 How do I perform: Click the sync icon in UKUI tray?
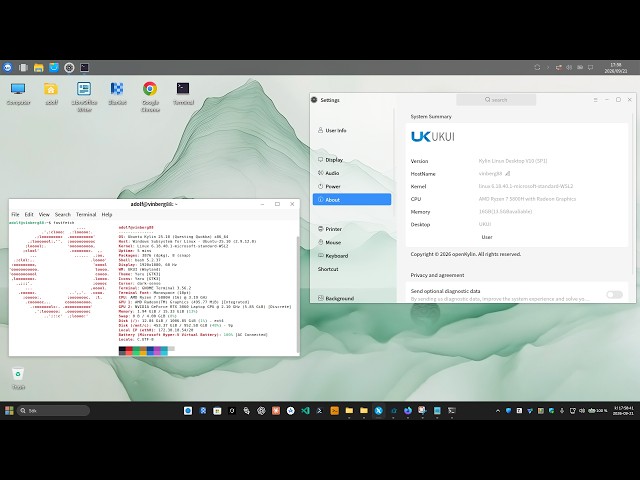537,67
